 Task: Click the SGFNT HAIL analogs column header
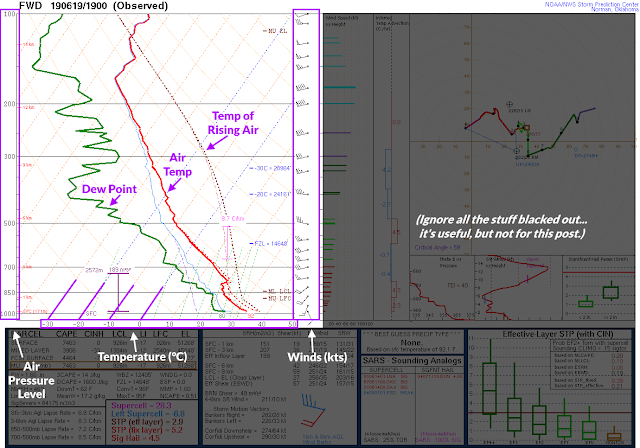coord(438,370)
